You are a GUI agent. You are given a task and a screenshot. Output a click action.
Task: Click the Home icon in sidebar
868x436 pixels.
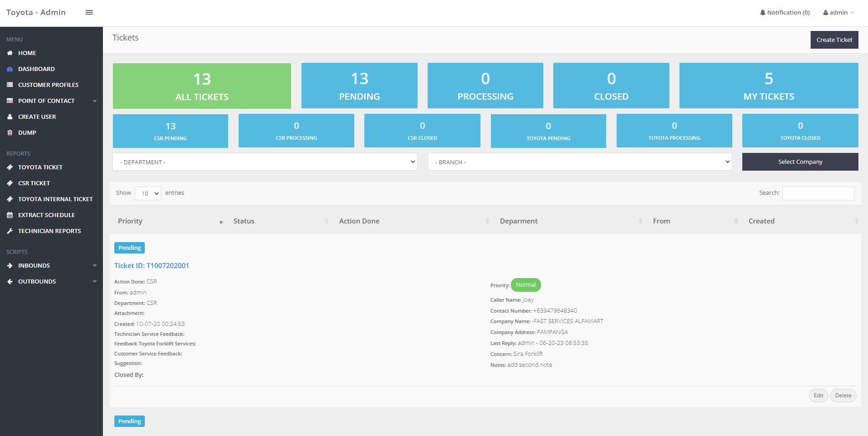[10, 53]
